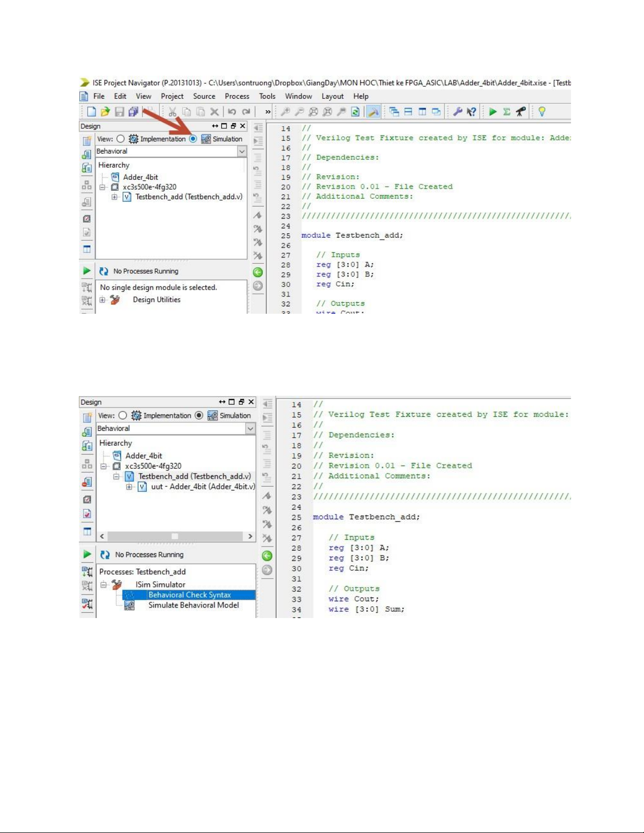Click Add Copy of Source icon, upper sidebar

point(87,168)
